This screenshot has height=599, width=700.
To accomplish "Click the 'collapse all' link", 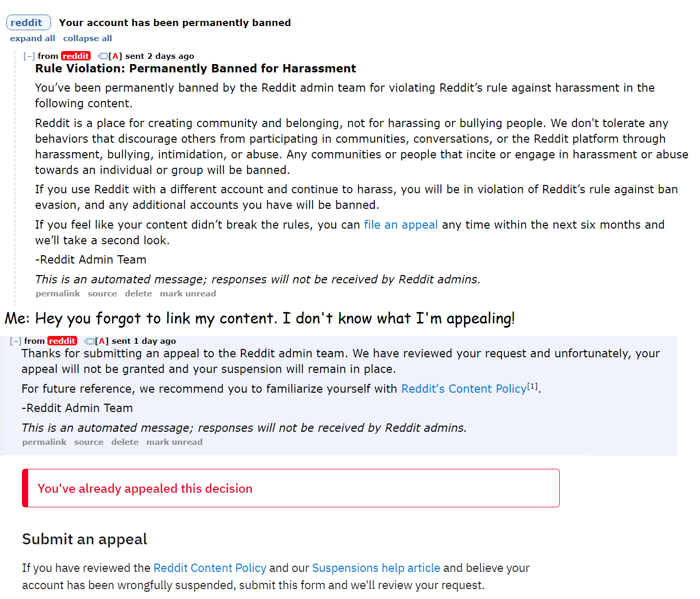I will [x=88, y=39].
